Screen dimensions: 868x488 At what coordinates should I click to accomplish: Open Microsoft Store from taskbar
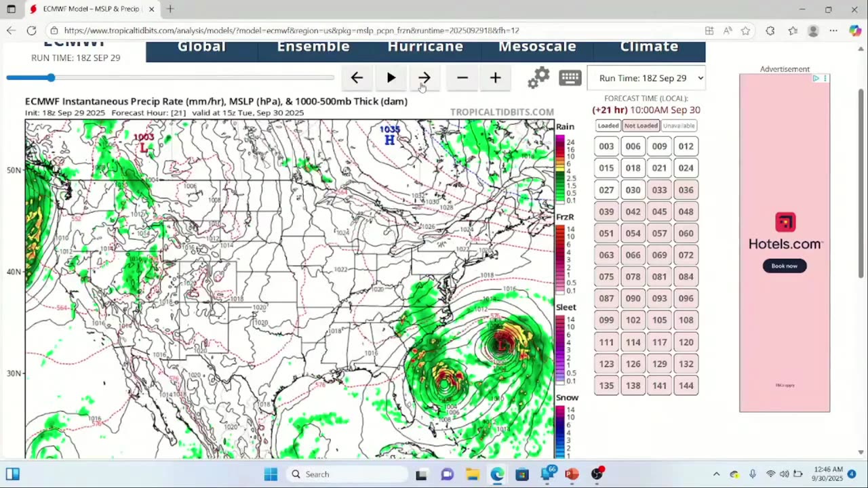[521, 474]
